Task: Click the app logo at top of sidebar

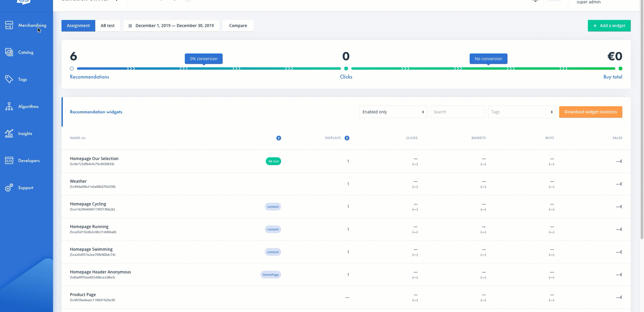Action: [x=24, y=3]
